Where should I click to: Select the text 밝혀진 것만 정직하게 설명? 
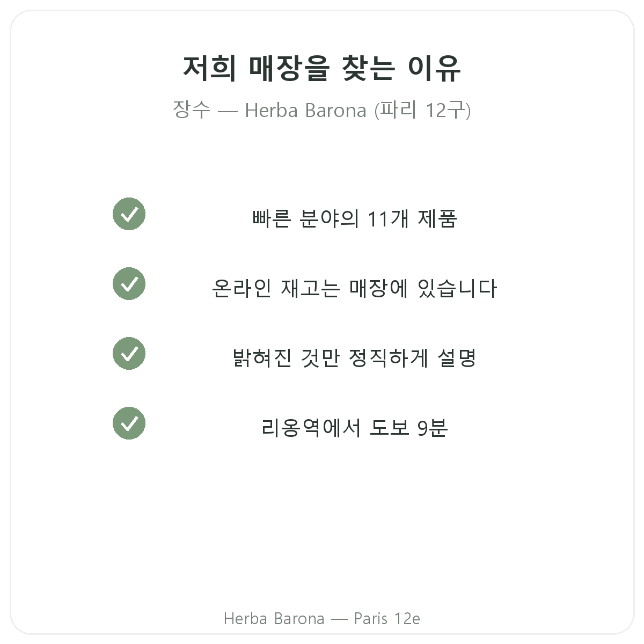(x=354, y=358)
